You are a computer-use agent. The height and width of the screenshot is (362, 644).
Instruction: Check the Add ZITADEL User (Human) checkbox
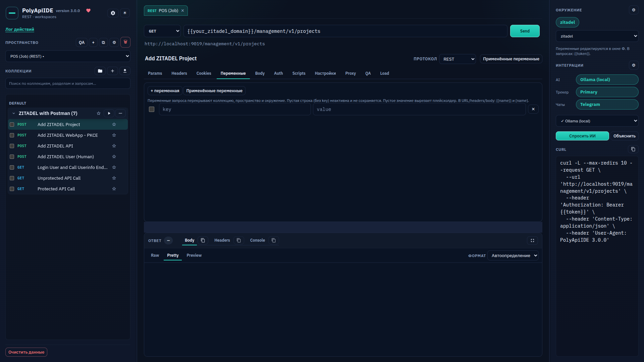point(12,157)
